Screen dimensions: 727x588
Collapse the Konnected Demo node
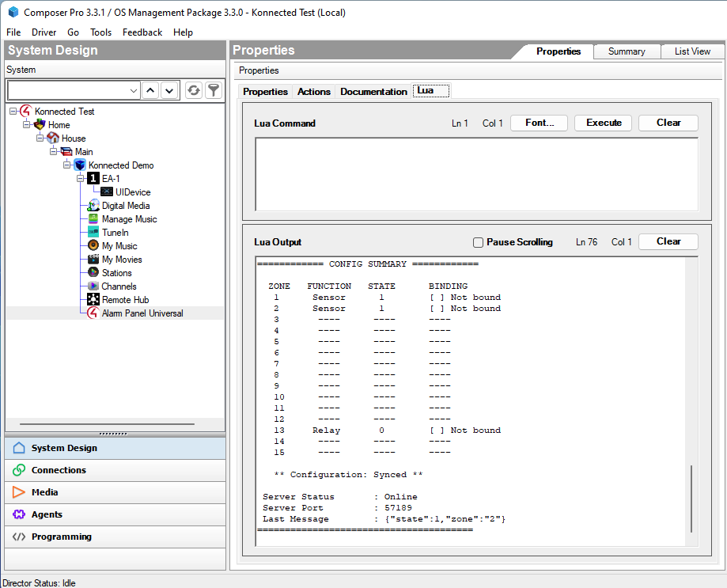(67, 165)
